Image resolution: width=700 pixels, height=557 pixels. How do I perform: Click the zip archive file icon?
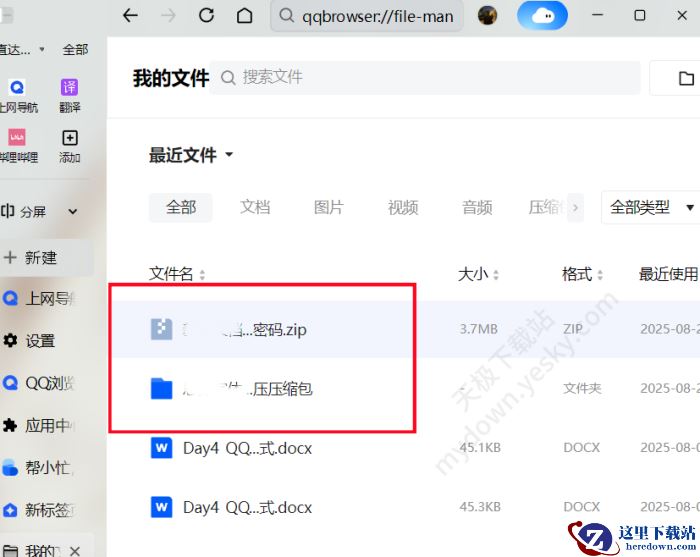coord(161,329)
